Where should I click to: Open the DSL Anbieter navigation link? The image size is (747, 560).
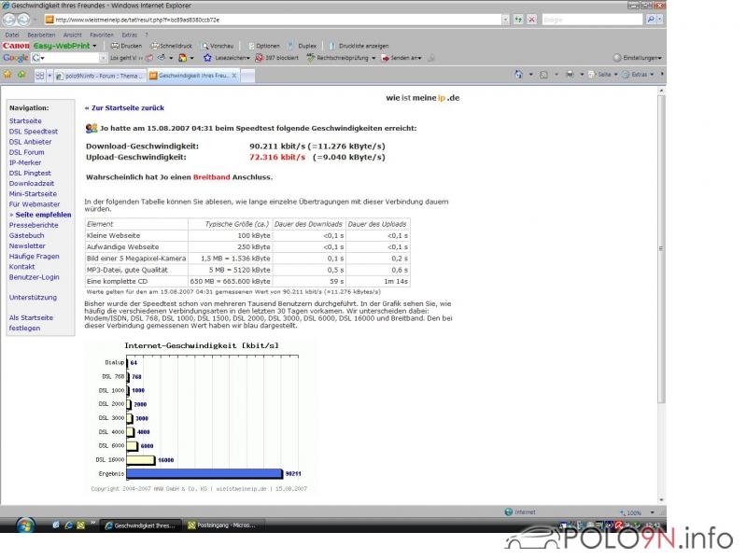(x=30, y=142)
